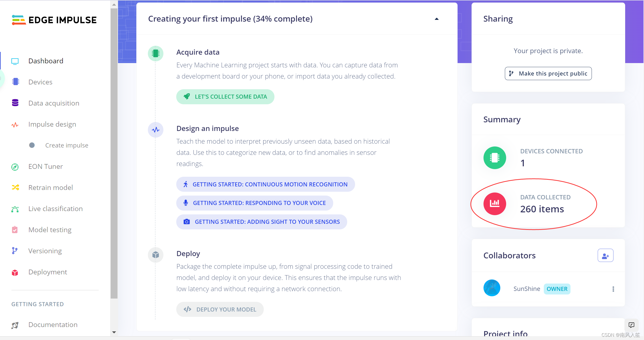The width and height of the screenshot is (644, 340).
Task: Go to EON Tuner page
Action: coord(46,166)
